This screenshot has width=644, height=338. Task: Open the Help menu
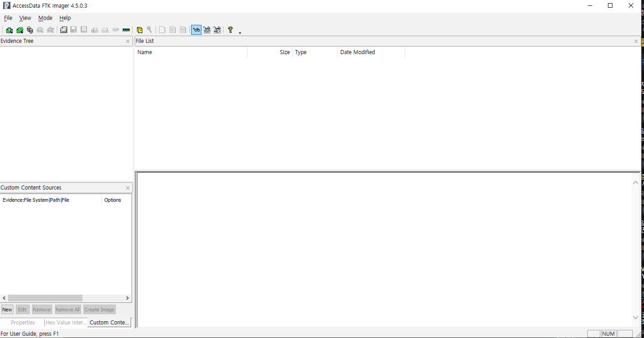pyautogui.click(x=65, y=18)
